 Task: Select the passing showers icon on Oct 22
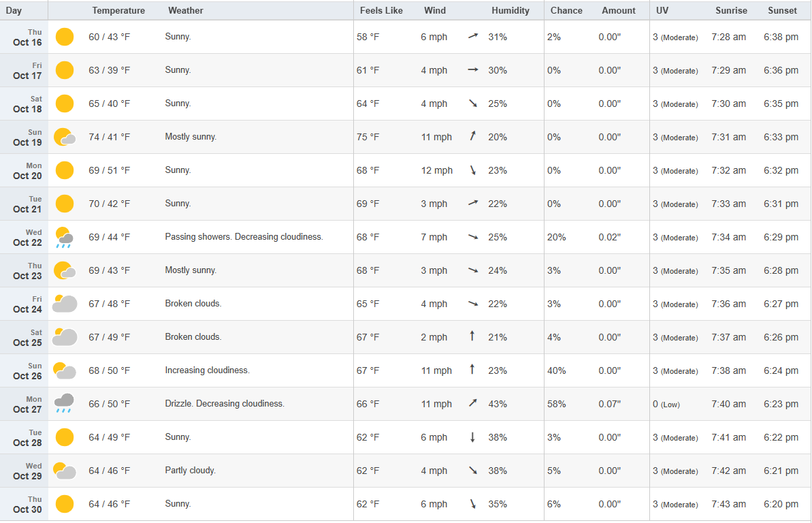pos(65,237)
